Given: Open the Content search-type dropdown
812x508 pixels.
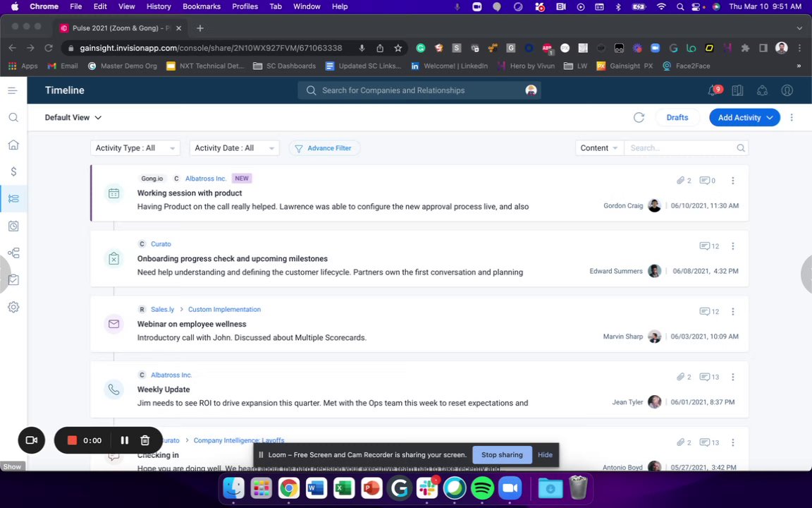Looking at the screenshot, I should (x=599, y=148).
